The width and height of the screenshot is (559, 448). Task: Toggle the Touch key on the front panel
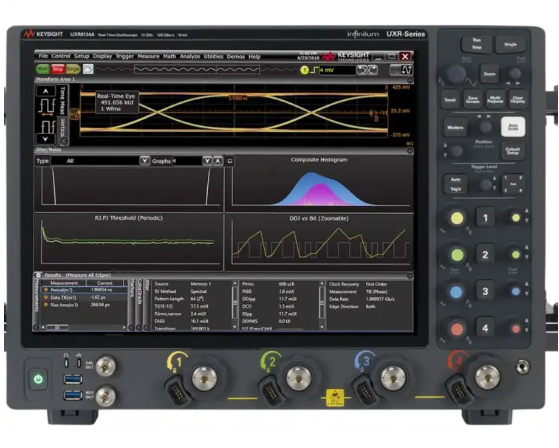pos(450,100)
